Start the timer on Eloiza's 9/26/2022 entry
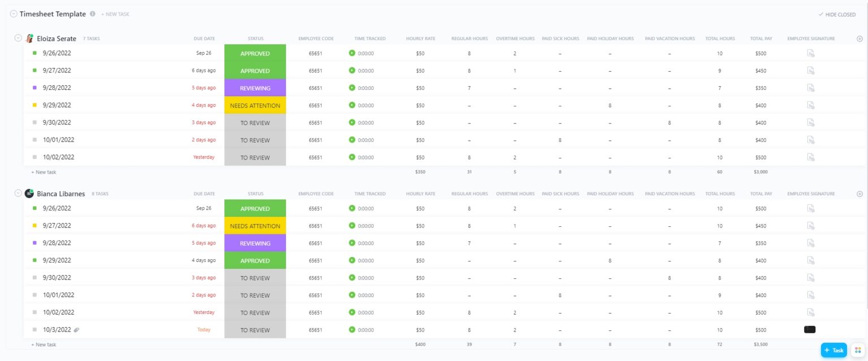 [x=353, y=53]
